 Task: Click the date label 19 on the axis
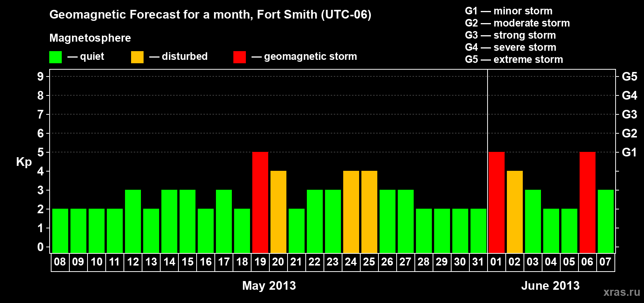(260, 262)
